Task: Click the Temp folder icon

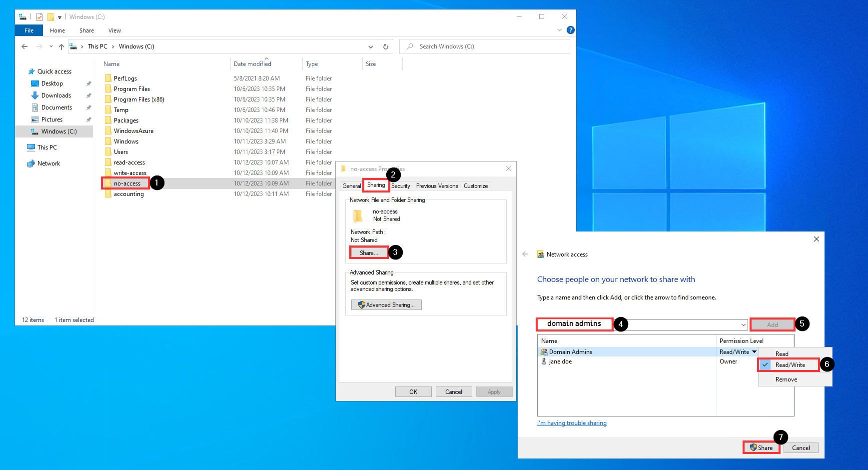Action: [x=108, y=109]
